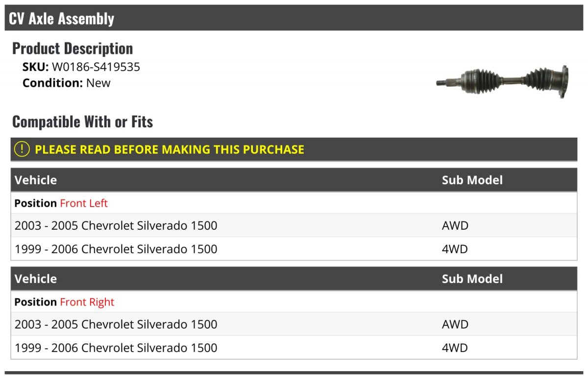The image size is (588, 379).
Task: Click first table's Vehicle column header
Action: (36, 180)
